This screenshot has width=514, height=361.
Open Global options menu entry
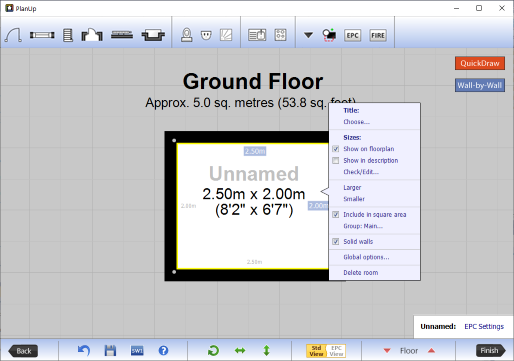click(366, 257)
